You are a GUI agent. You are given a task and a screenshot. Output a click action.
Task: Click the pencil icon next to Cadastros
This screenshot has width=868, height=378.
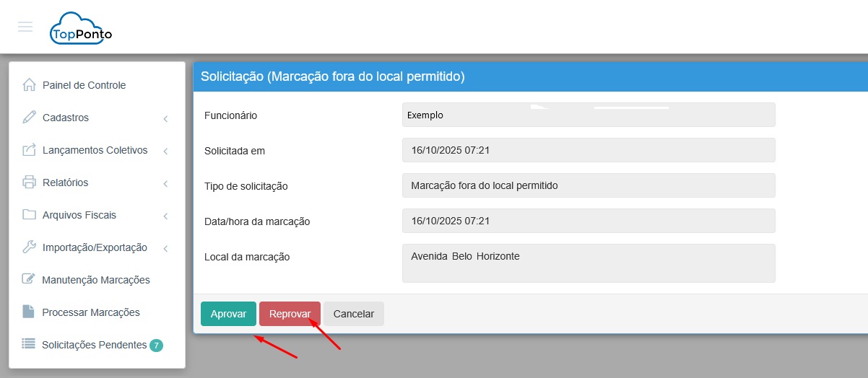[29, 118]
